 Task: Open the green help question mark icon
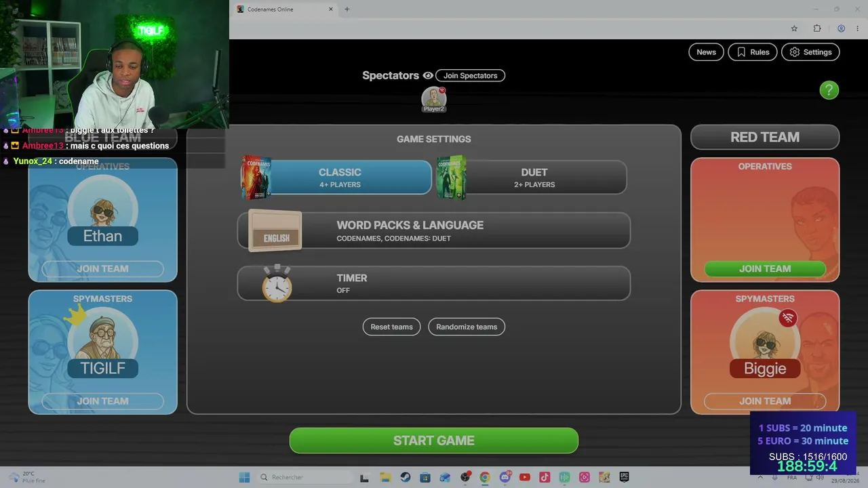[829, 90]
